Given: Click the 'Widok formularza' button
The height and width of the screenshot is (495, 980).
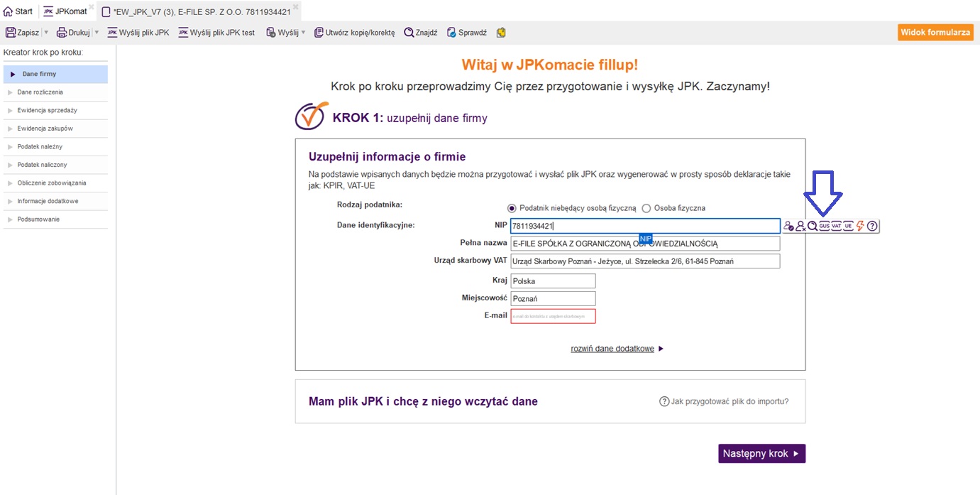Looking at the screenshot, I should pos(935,33).
